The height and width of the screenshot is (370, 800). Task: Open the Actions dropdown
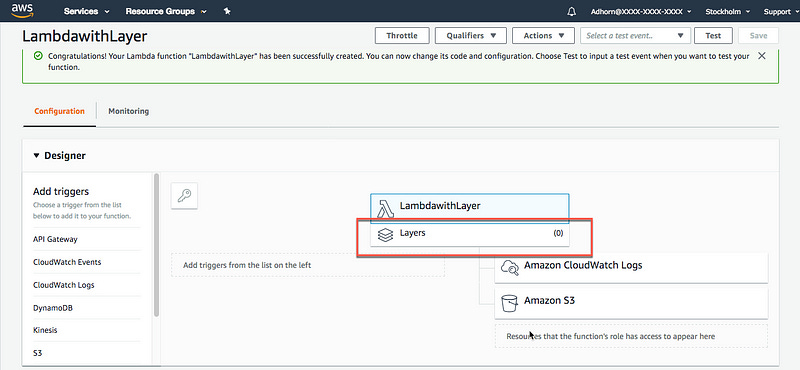(543, 36)
